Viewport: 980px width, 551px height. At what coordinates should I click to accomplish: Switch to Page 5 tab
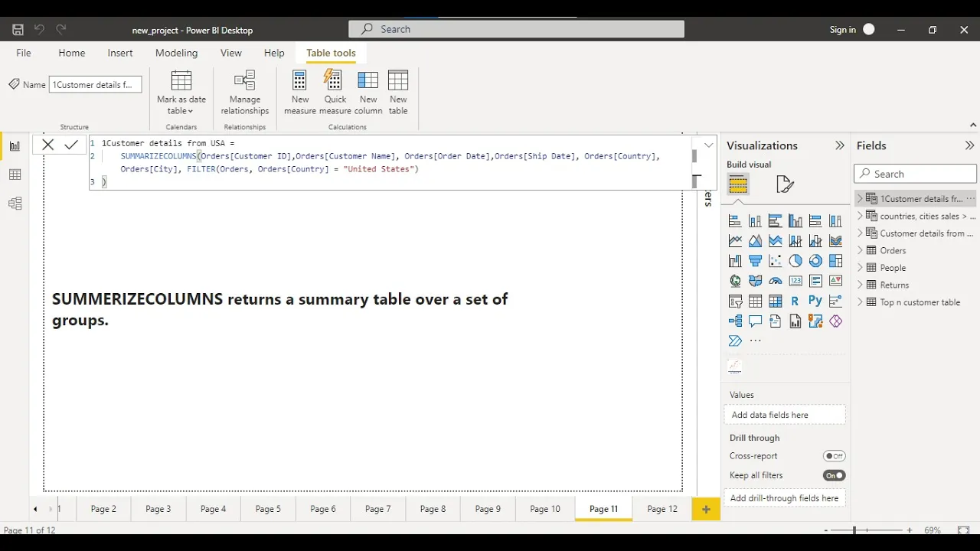pyautogui.click(x=268, y=509)
